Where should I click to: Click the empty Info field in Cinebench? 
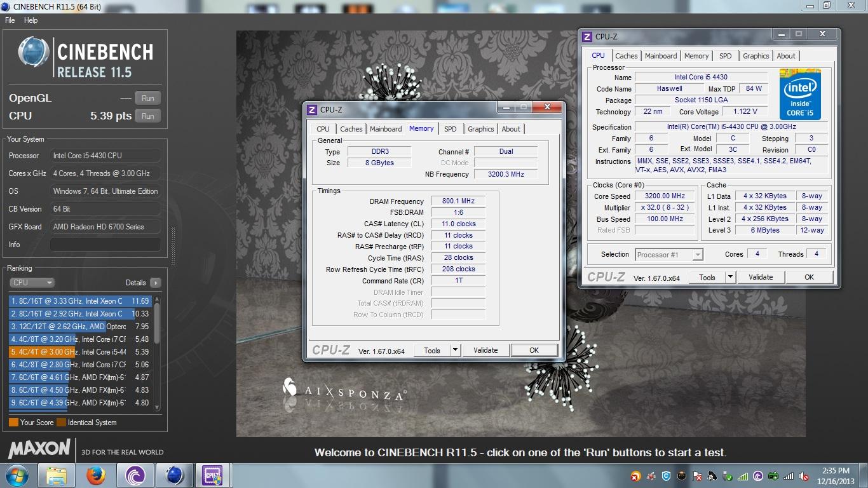105,245
